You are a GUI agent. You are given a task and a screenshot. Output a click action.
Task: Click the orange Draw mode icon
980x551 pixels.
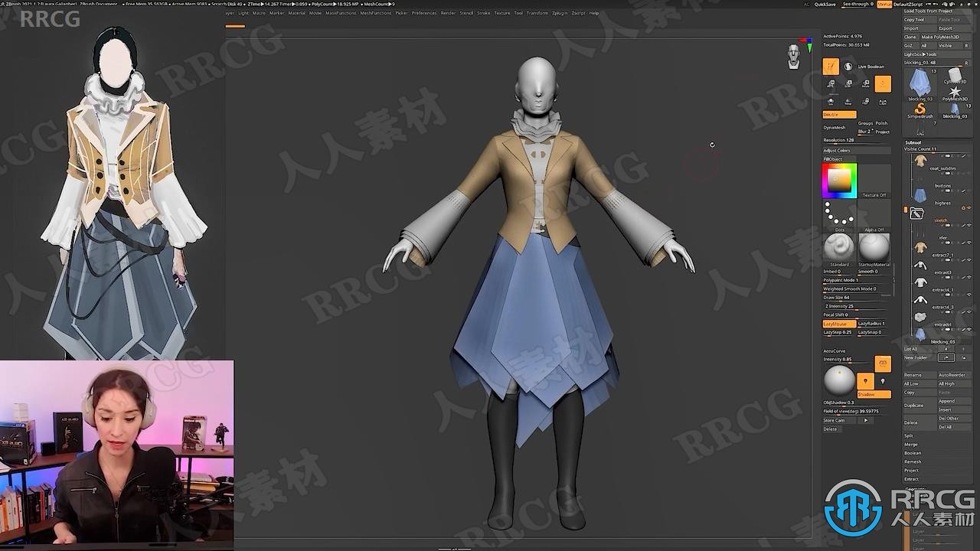(x=831, y=67)
